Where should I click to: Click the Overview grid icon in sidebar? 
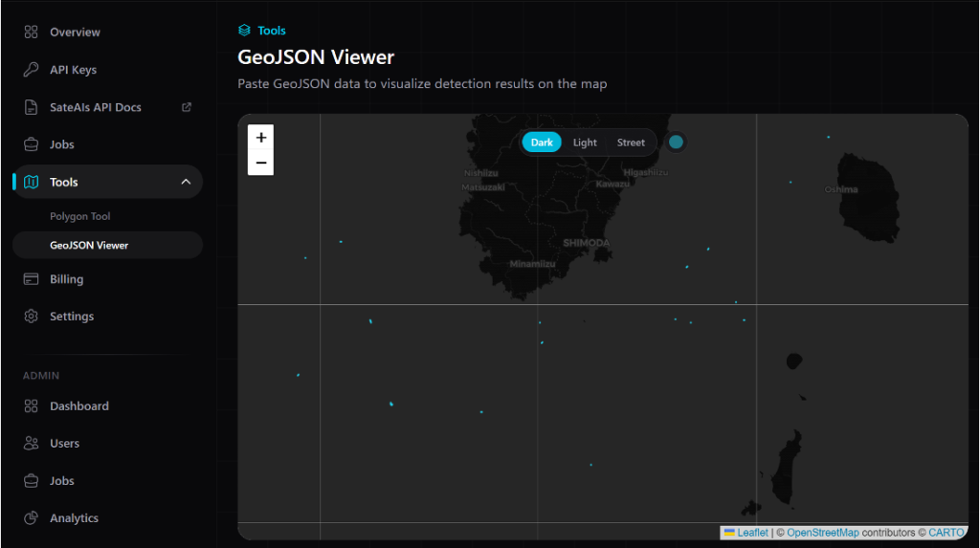tap(31, 32)
